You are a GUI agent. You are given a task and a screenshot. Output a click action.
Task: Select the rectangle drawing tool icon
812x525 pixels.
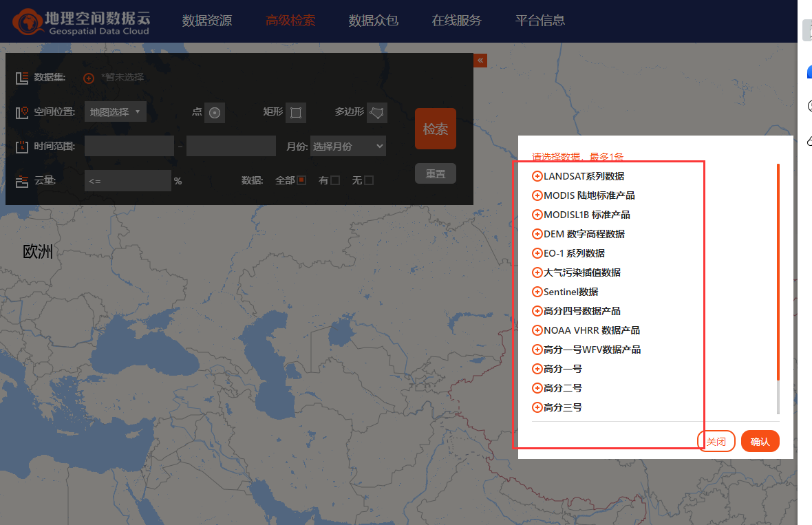[x=296, y=113]
